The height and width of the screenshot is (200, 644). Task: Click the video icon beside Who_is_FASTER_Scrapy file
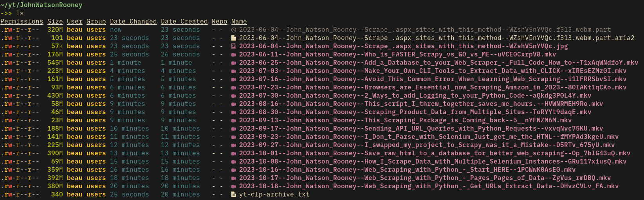[x=234, y=55]
